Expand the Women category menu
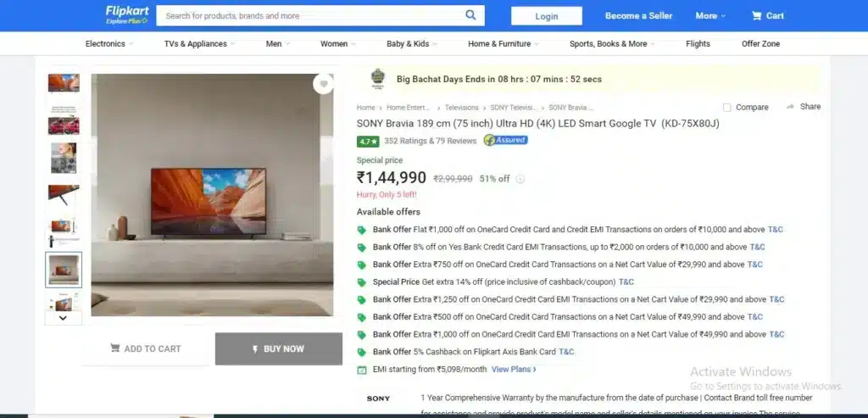Viewport: 868px width, 418px height. [337, 44]
